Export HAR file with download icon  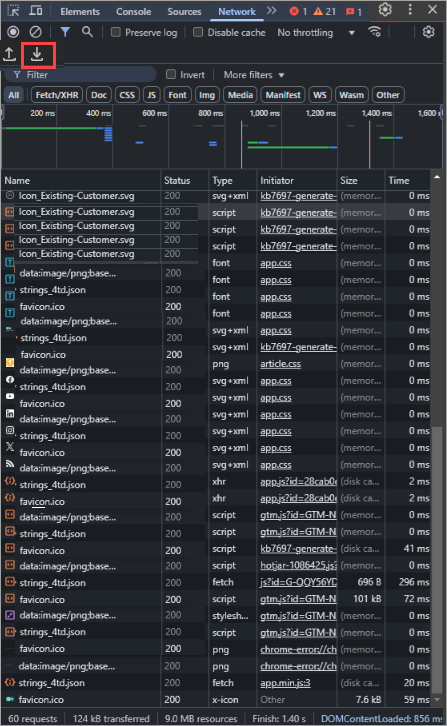(37, 55)
